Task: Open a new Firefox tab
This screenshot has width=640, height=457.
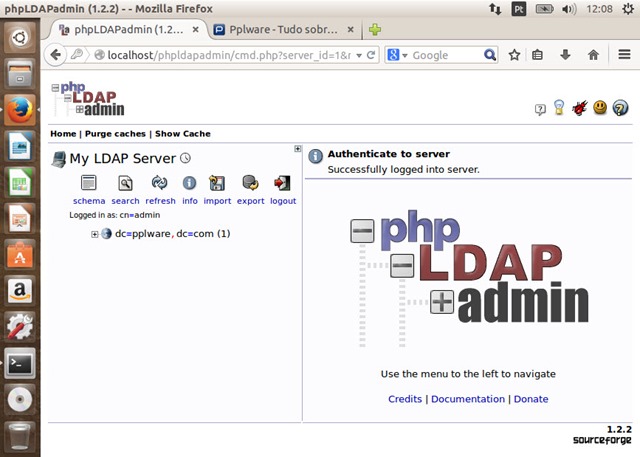Action: [375, 29]
